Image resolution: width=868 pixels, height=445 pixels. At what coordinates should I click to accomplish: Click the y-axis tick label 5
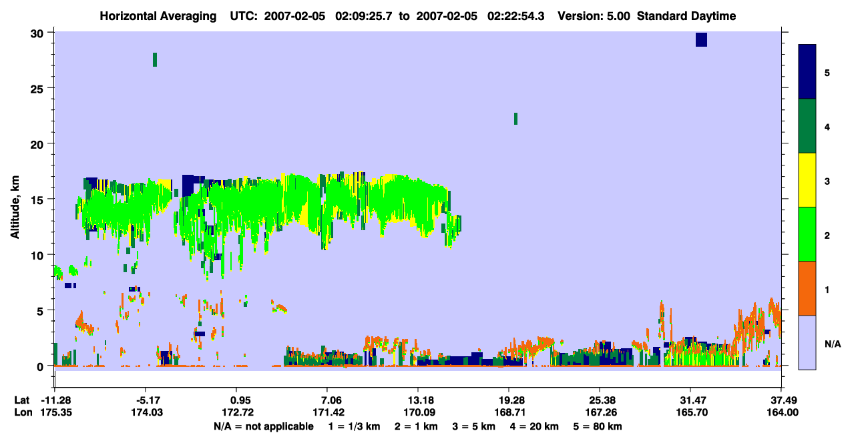coord(41,310)
